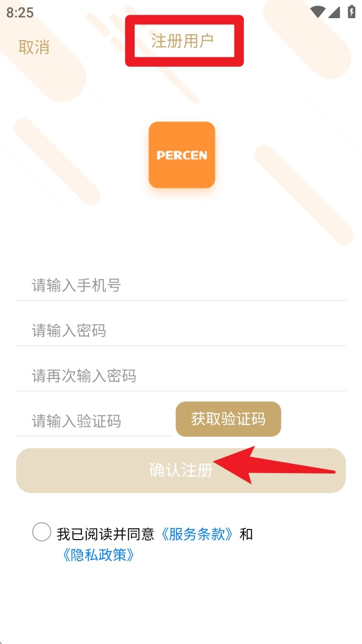Viewport: 362px width, 644px height.
Task: Tick the agreement circle checkbox
Action: 42,532
